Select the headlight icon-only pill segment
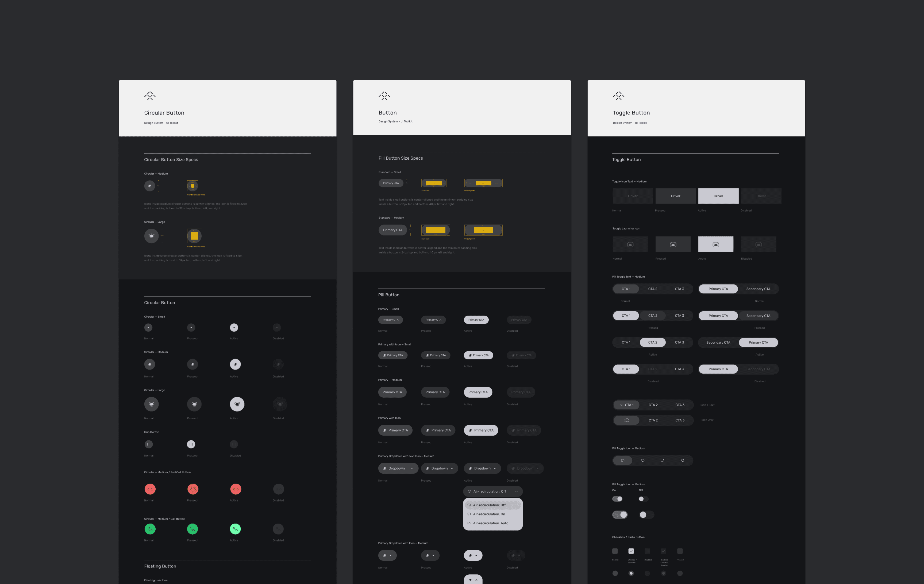Screen dimensions: 924x584 pos(626,420)
